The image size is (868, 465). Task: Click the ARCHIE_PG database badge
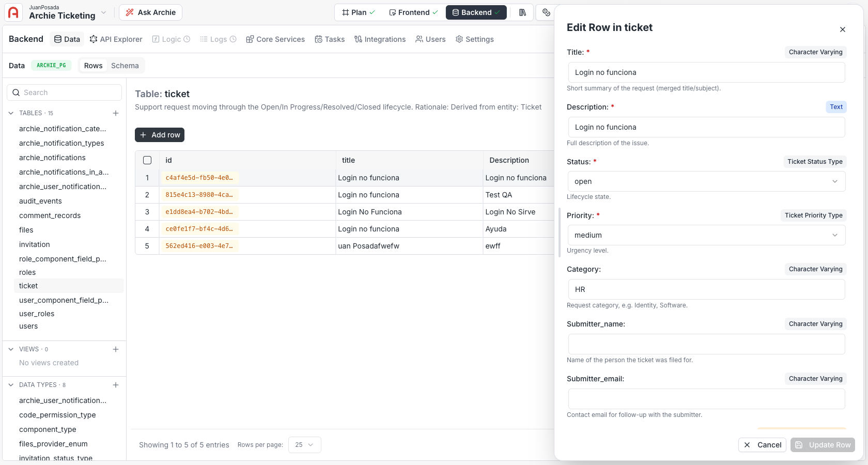pyautogui.click(x=51, y=66)
